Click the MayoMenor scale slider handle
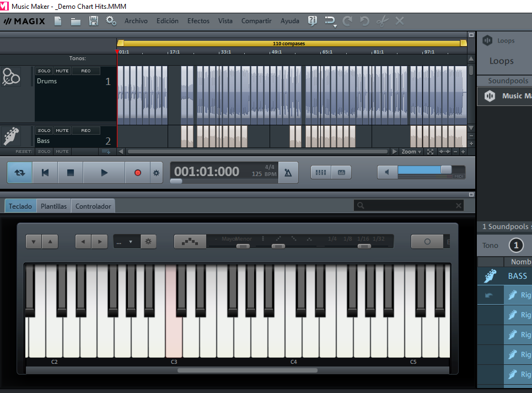This screenshot has width=532, height=393. [243, 246]
